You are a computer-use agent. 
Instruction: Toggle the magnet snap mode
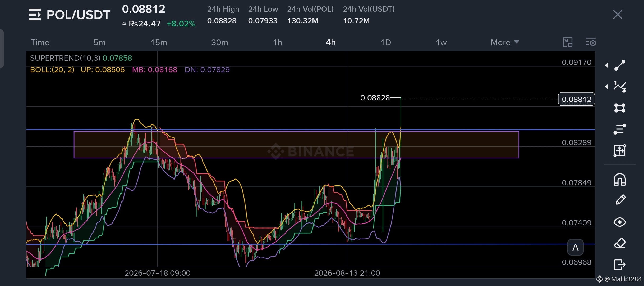click(x=620, y=180)
